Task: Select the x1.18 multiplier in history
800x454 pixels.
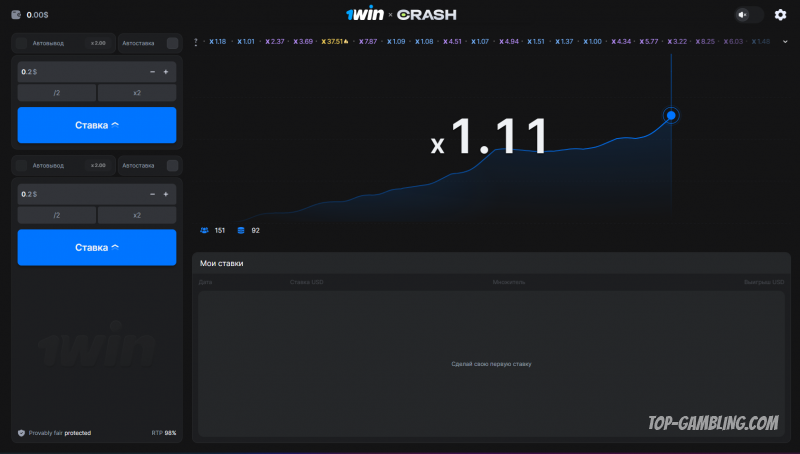Action: click(x=215, y=42)
